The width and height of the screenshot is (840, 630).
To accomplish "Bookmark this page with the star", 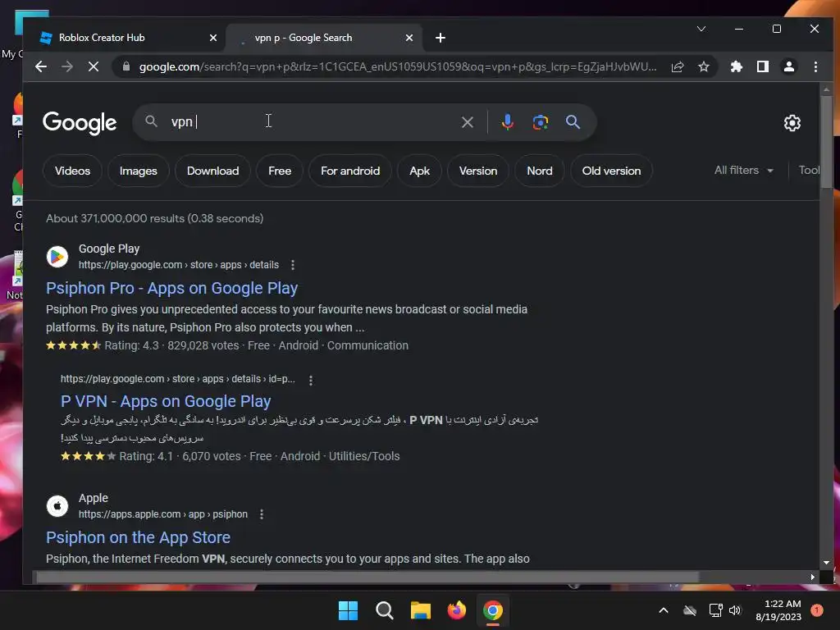I will tap(704, 66).
